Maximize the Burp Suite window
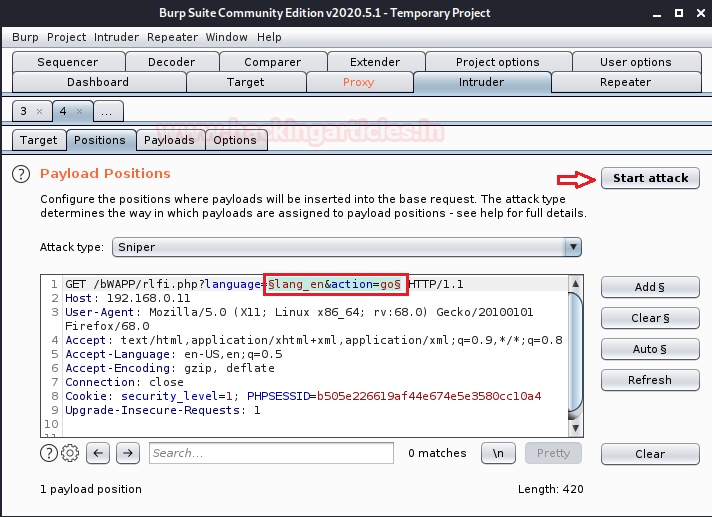Viewport: 712px width, 517px height. pyautogui.click(x=679, y=13)
